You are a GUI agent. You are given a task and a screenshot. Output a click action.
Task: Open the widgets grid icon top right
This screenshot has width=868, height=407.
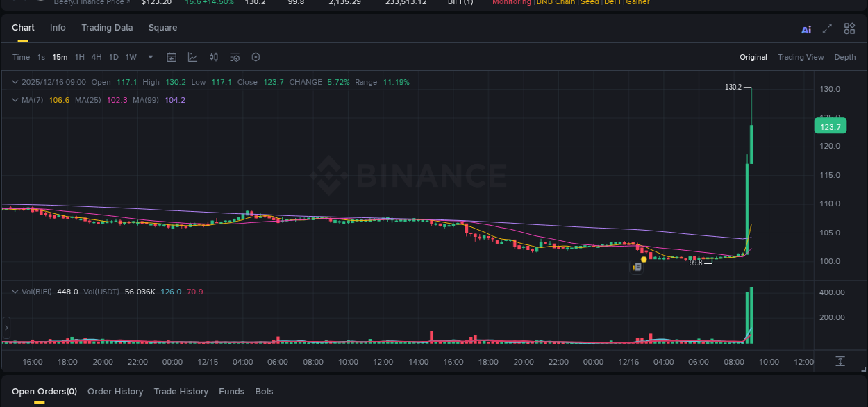pos(849,28)
